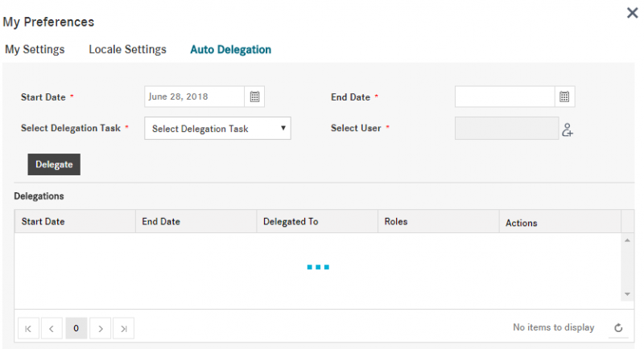Open the Select Delegation Task dropdown
The image size is (644, 349).
click(x=217, y=129)
